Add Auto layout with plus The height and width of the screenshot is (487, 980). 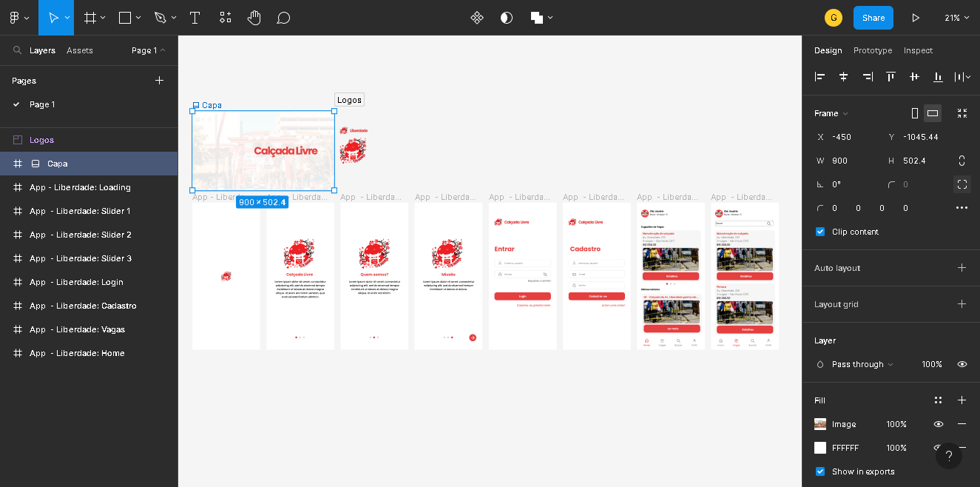point(962,268)
